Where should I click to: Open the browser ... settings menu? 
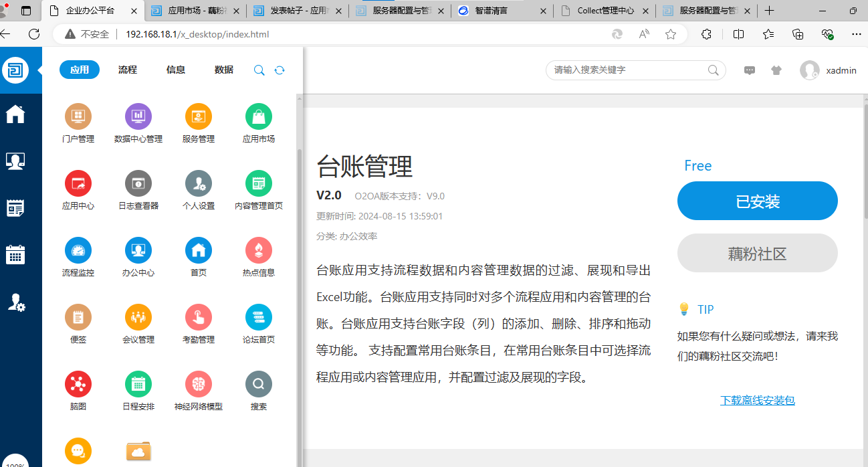click(x=857, y=34)
